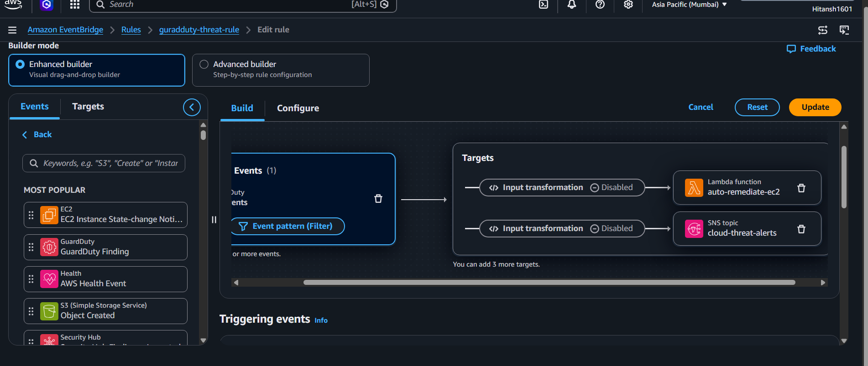The width and height of the screenshot is (868, 366).
Task: Open the Asia Pacific (Mumbai) region dropdown
Action: 689,5
